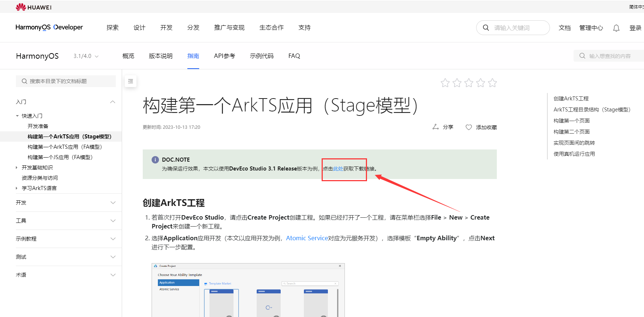Viewport: 644px width, 317px height.
Task: Select 构建第一个ArkTS应用（Stage模型） in the sidebar
Action: (x=70, y=137)
